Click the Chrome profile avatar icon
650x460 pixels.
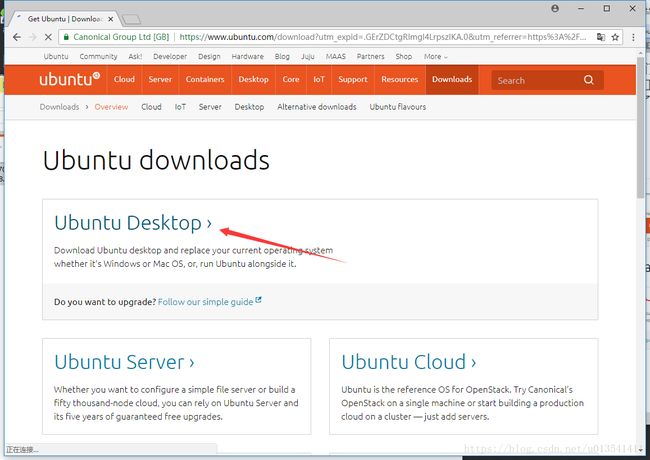(555, 8)
